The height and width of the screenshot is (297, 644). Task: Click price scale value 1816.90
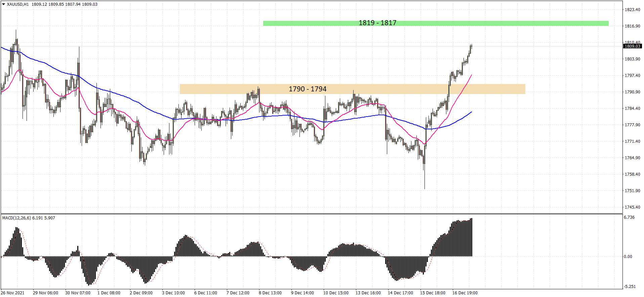[632, 26]
